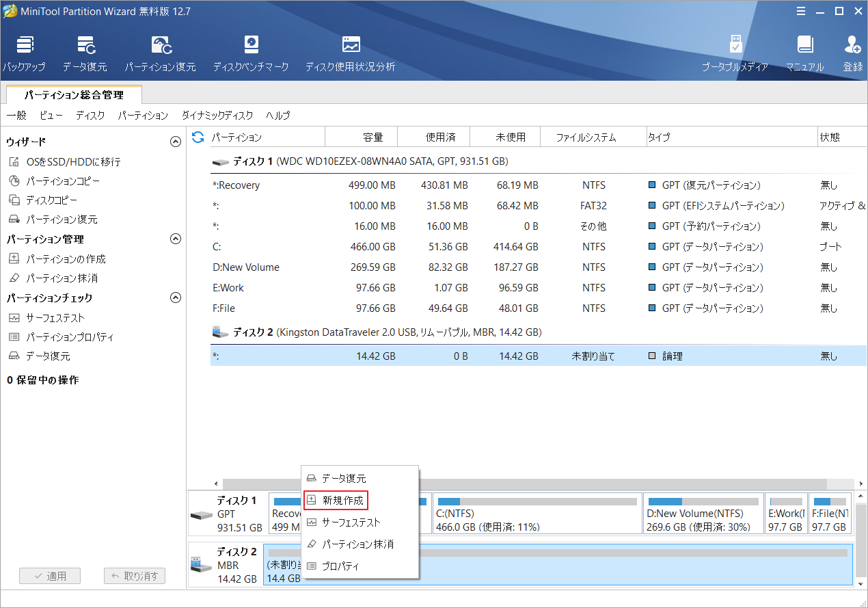
Task: Refresh the partition list
Action: click(198, 137)
